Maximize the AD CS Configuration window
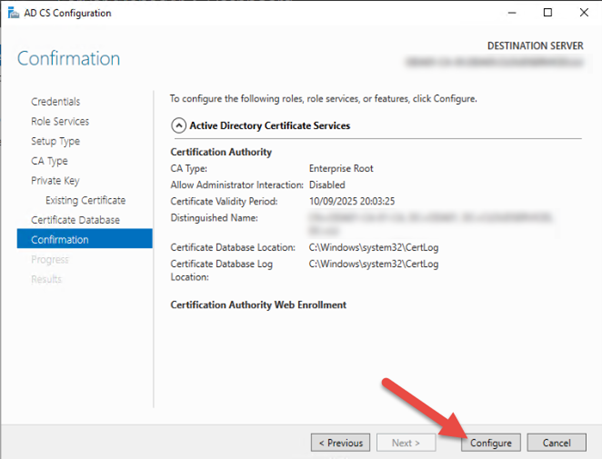 point(548,13)
